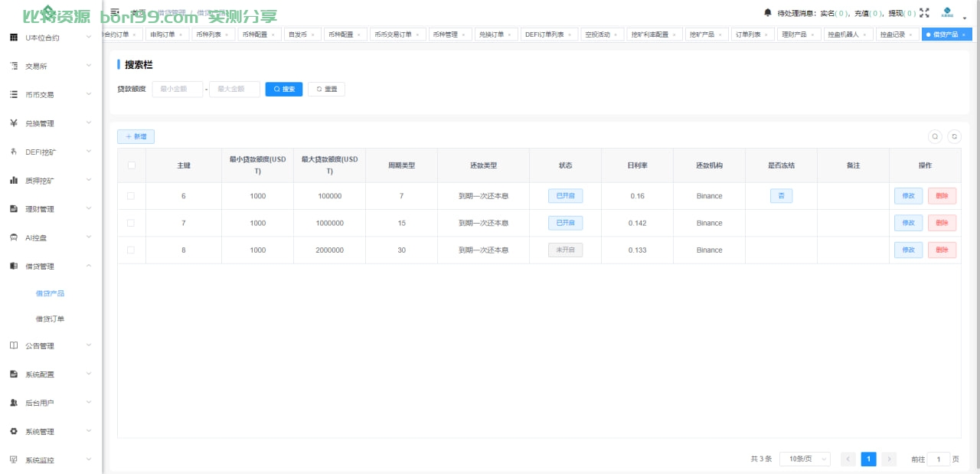This screenshot has width=980, height=474.
Task: Expand the 系统管理 menu chevron
Action: 89,430
